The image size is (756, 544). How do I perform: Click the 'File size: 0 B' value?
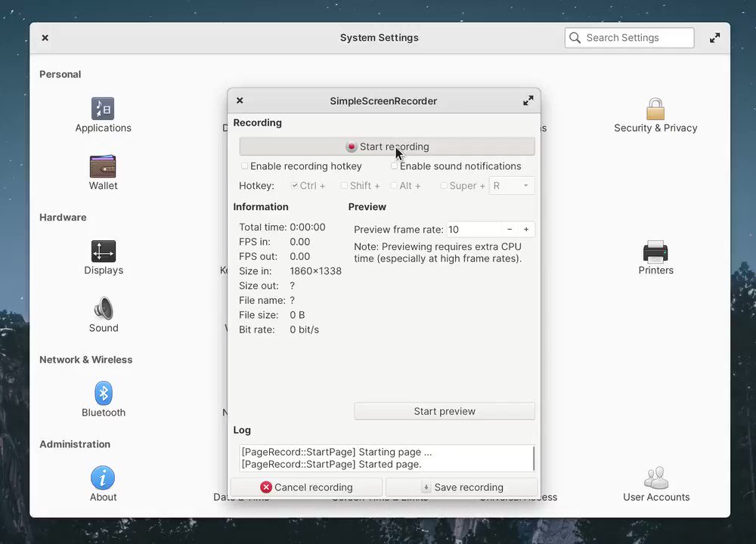pyautogui.click(x=297, y=314)
